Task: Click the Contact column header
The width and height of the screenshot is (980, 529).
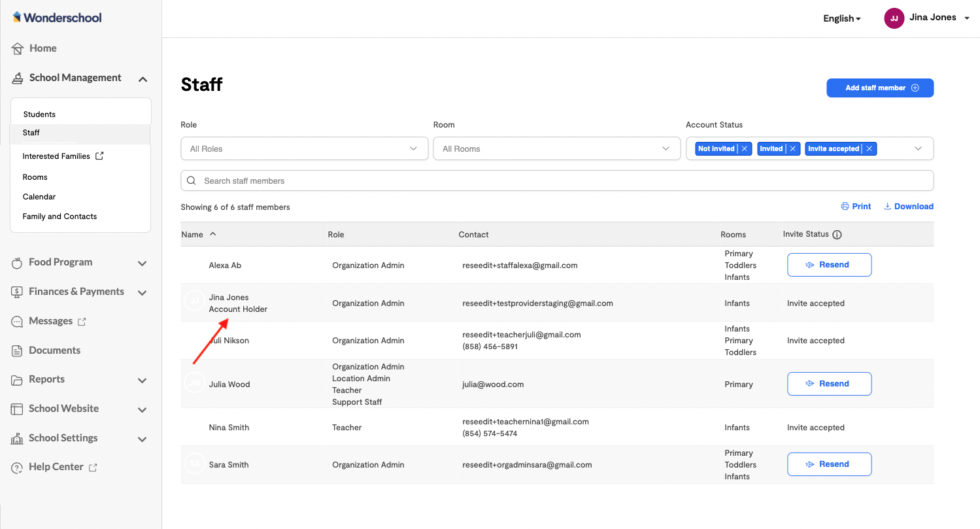Action: pos(474,235)
